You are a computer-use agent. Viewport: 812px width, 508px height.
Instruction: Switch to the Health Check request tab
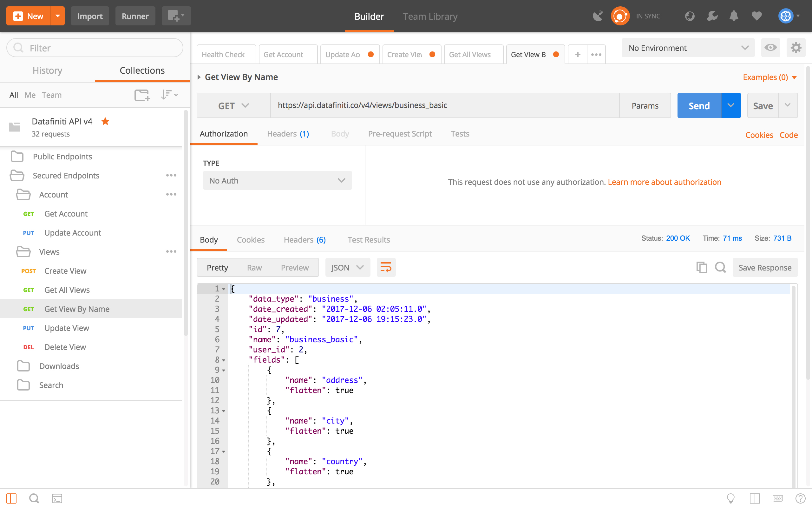(x=226, y=54)
